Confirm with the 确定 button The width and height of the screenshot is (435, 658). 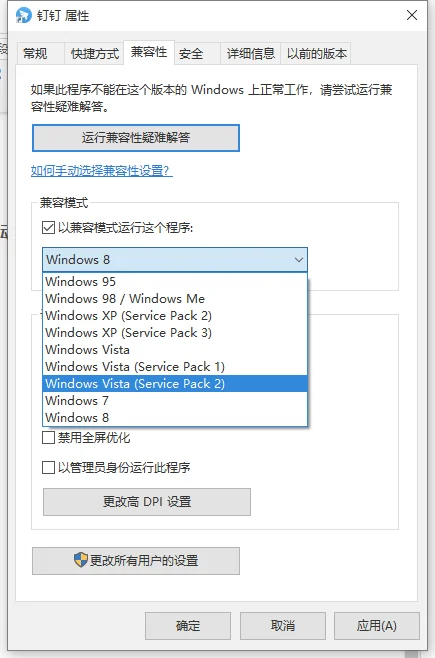click(188, 626)
